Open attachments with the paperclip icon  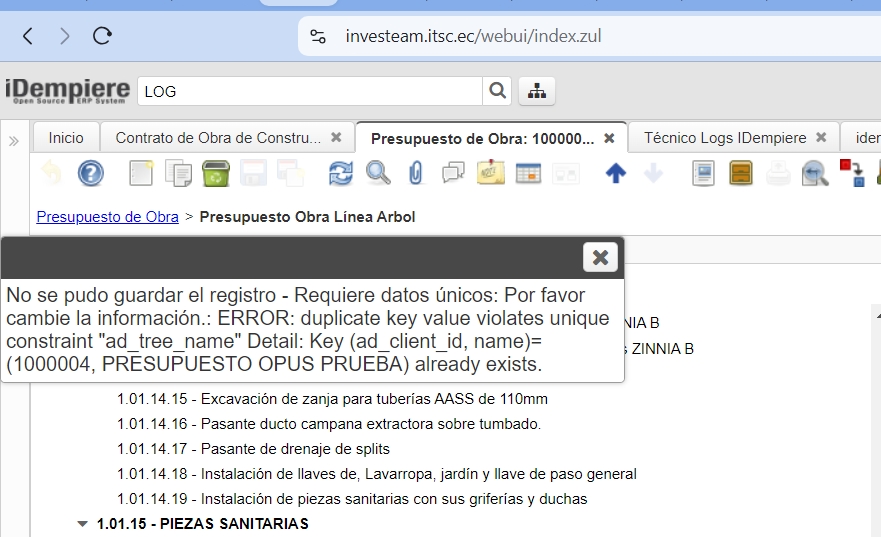415,174
